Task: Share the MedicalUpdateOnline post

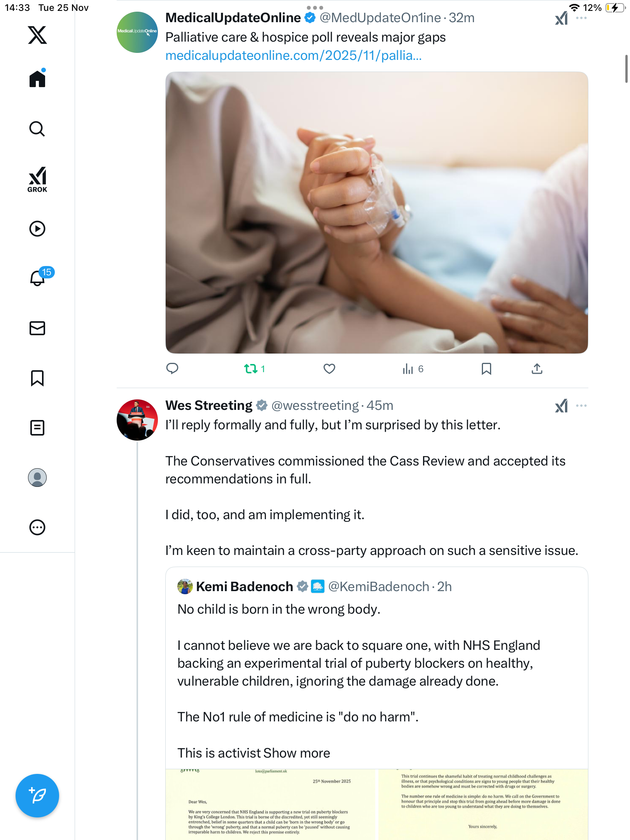Action: coord(537,369)
